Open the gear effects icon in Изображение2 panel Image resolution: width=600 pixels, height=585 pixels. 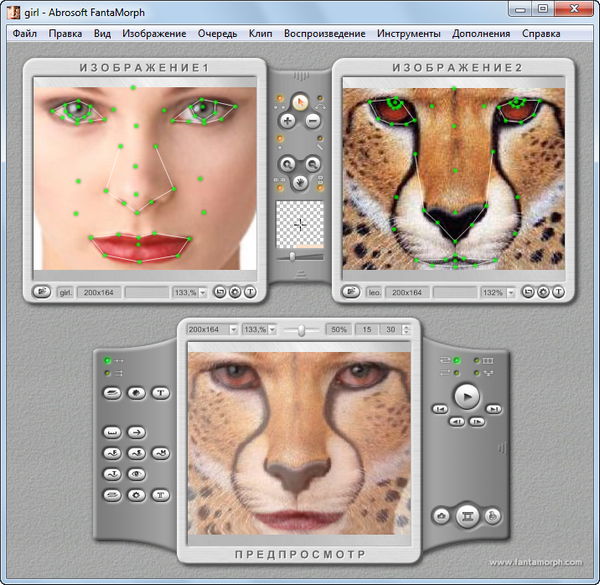tap(543, 293)
